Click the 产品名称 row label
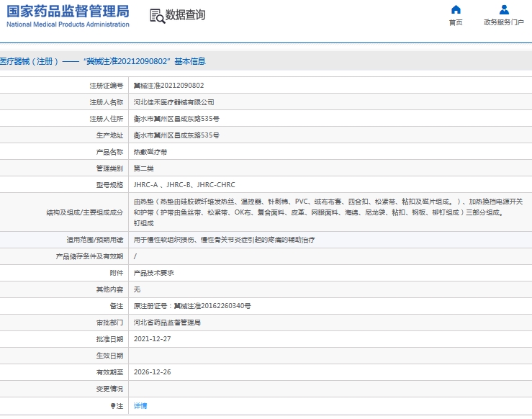The width and height of the screenshot is (532, 419). 109,152
